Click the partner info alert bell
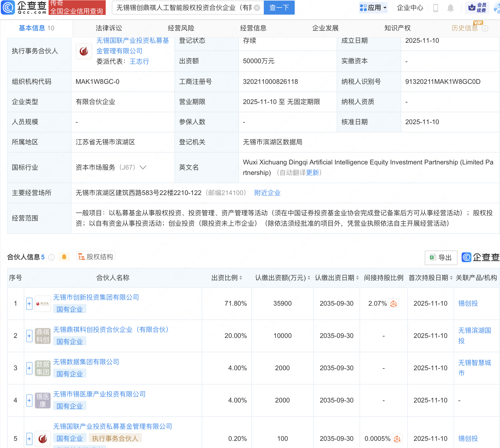Screen dimensions: 500x448 [64, 257]
